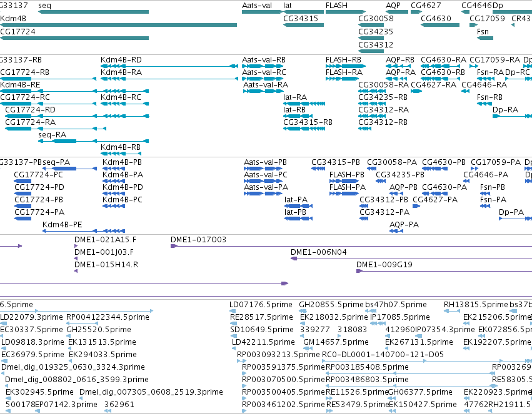The image size is (532, 414).
Task: Select the Dmel_dig_019325_0630_3324.3prime EST label
Action: 73,367
